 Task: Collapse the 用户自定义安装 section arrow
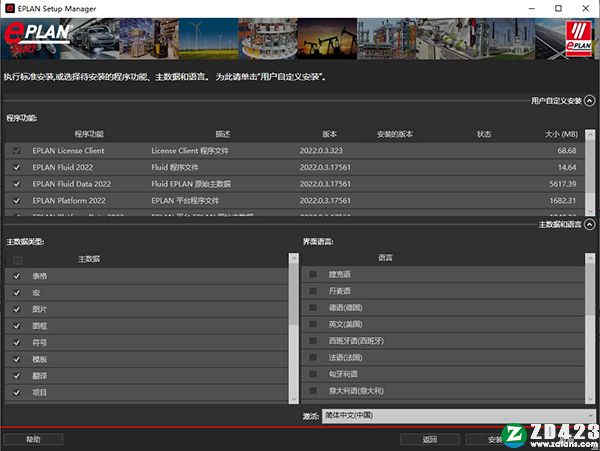(590, 101)
